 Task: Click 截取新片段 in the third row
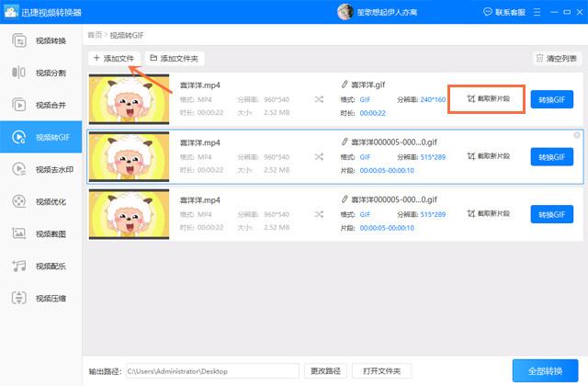coord(488,213)
